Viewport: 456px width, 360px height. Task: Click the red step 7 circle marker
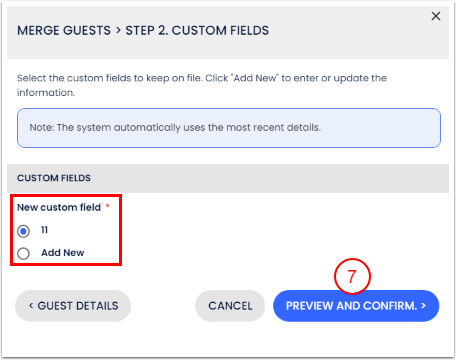point(352,276)
